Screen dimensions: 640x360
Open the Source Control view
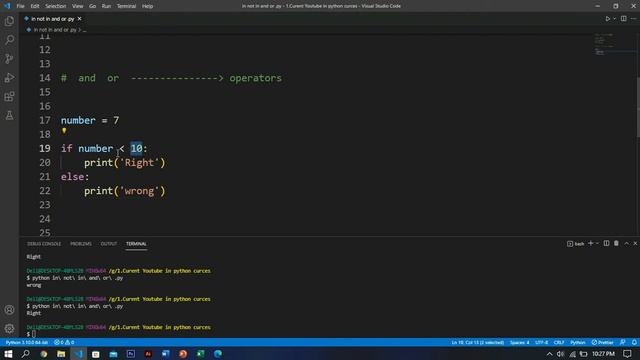pyautogui.click(x=9, y=58)
